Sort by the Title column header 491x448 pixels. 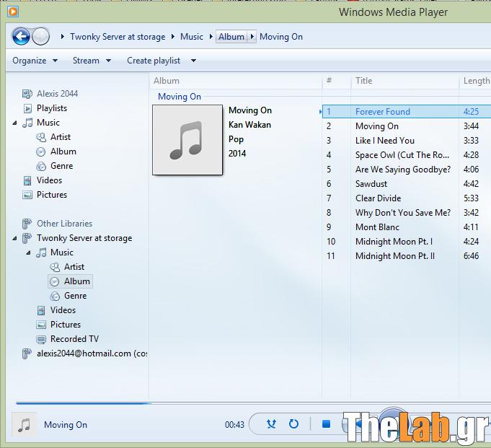coord(404,81)
